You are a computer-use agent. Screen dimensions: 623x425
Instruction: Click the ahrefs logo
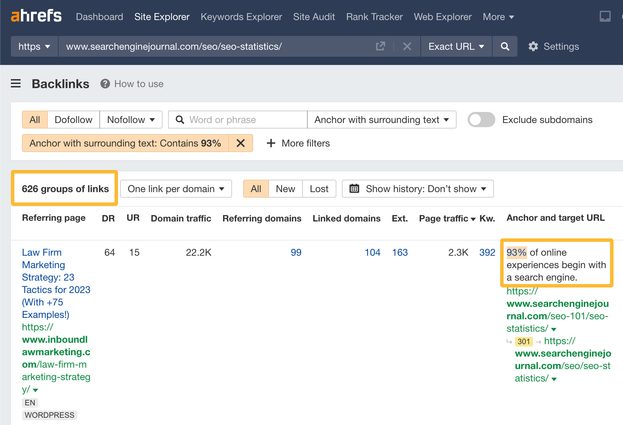click(x=36, y=16)
